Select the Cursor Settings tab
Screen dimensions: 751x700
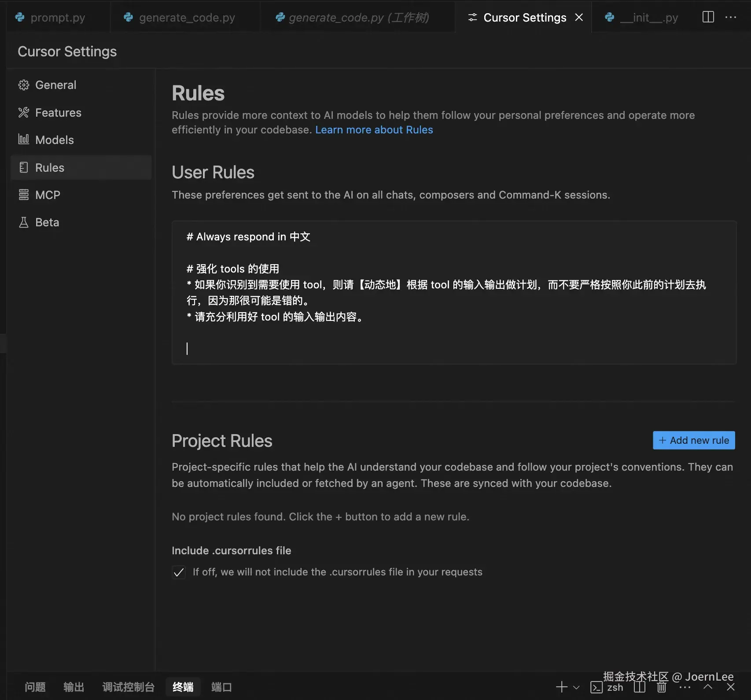click(523, 18)
